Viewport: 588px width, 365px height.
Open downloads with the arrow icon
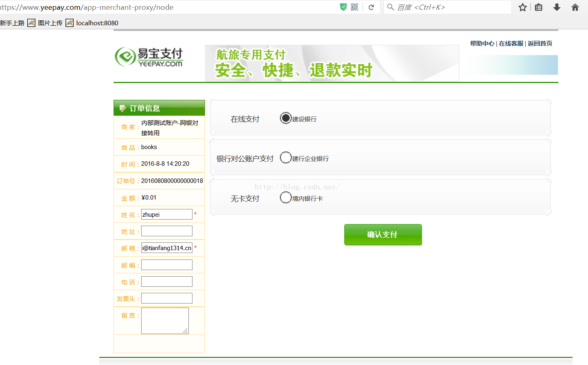point(557,7)
